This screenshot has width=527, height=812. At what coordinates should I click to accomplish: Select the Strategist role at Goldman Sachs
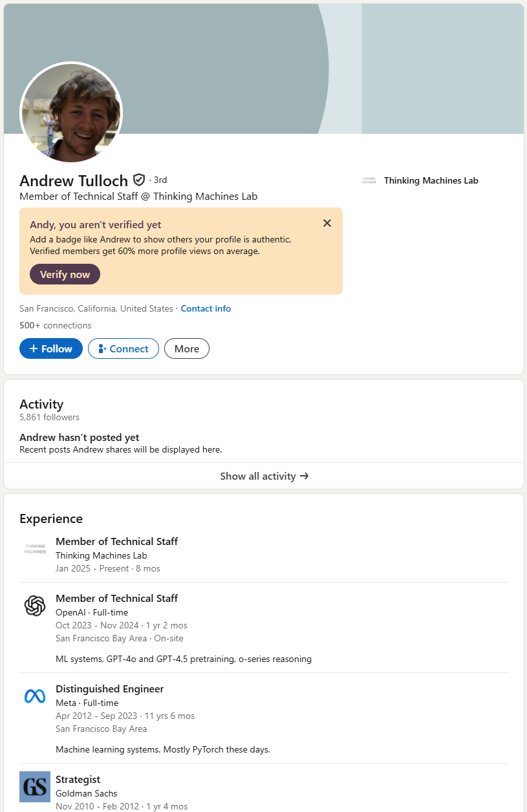[x=78, y=779]
